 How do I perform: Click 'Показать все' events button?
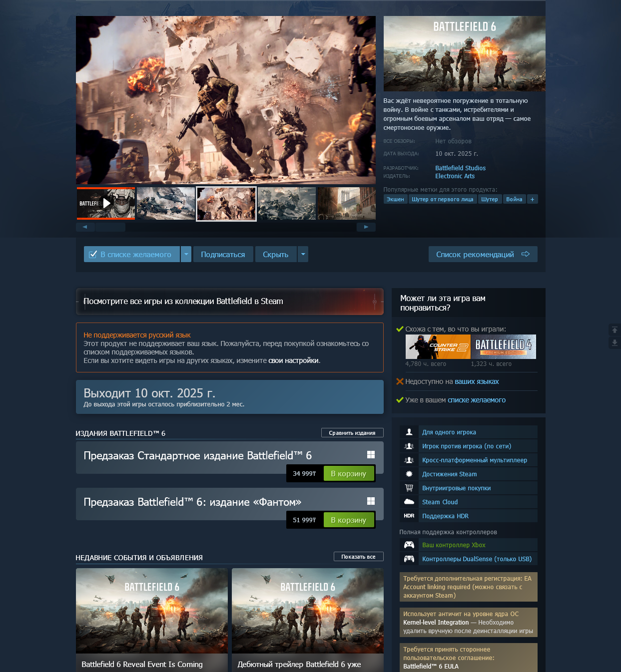[358, 557]
